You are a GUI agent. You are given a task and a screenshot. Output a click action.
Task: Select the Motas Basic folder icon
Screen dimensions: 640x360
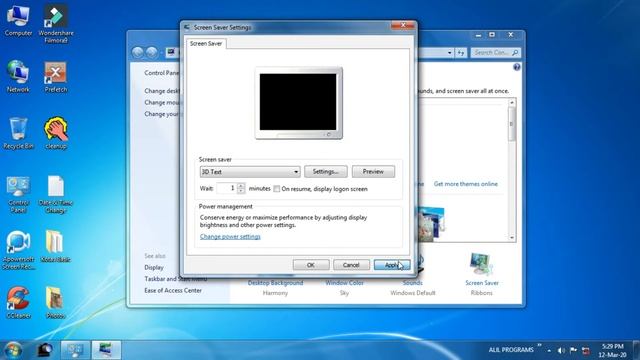tap(55, 247)
